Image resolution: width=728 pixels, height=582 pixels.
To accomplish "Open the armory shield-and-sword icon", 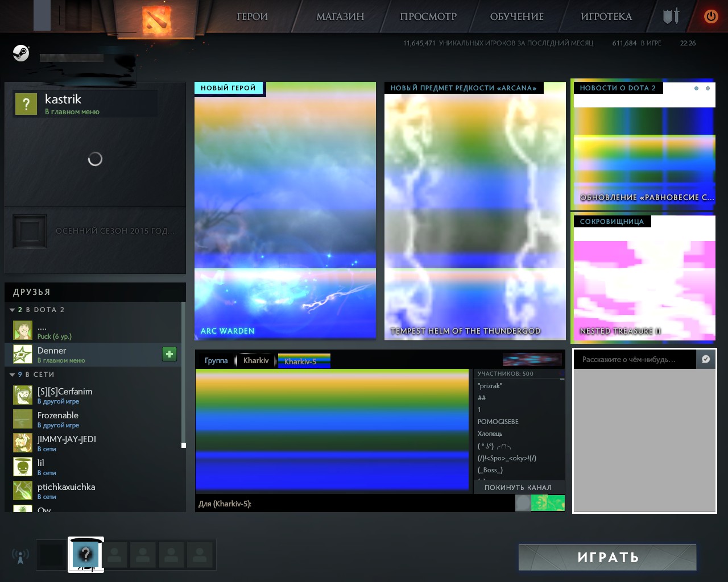I will click(671, 16).
